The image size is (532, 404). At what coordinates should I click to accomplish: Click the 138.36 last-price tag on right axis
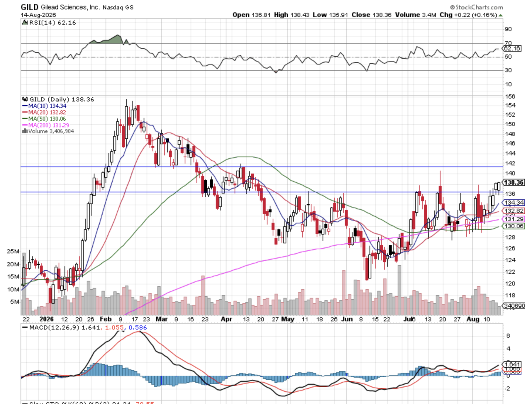pos(514,182)
